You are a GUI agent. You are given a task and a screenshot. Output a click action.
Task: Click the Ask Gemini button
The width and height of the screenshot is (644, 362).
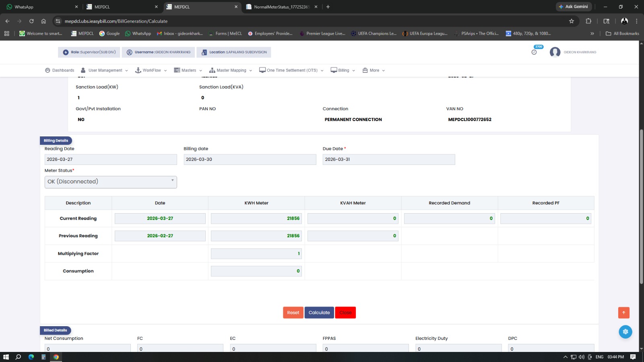pos(573,7)
